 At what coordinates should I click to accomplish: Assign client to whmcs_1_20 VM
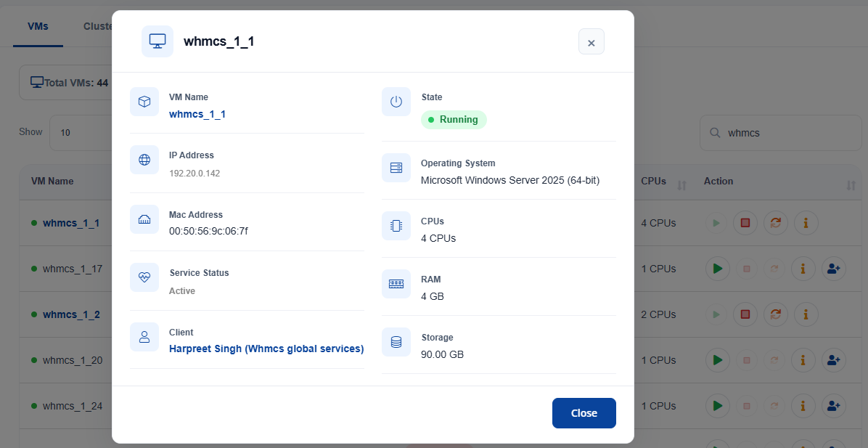834,360
